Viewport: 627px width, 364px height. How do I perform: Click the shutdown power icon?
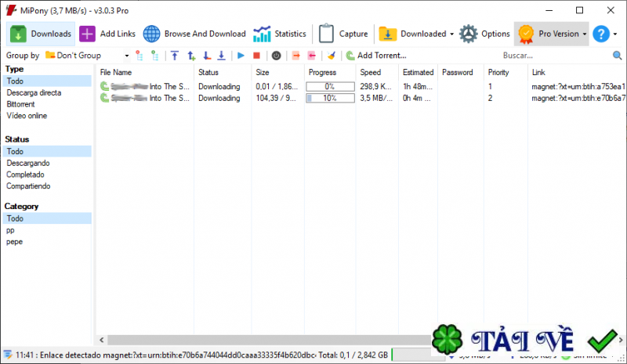[x=277, y=56]
